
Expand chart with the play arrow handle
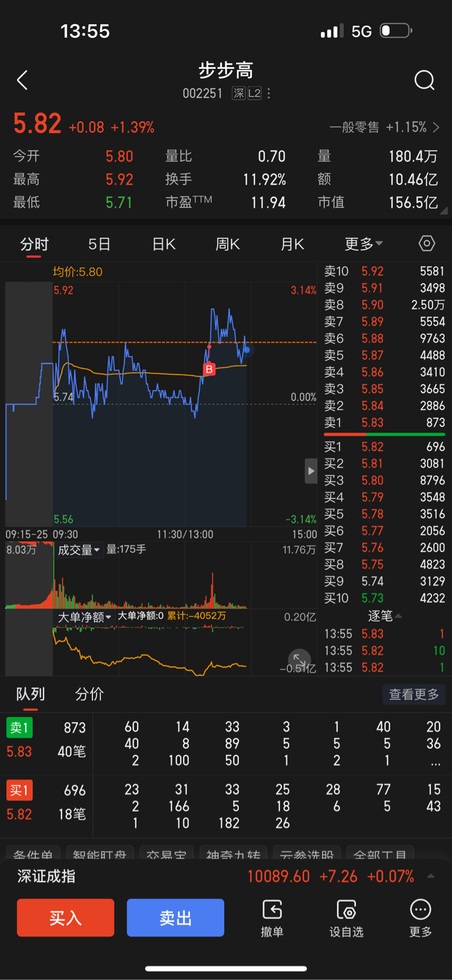point(311,471)
